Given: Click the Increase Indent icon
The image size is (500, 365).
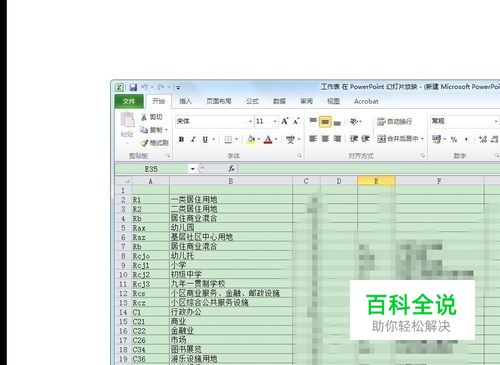Looking at the screenshot, I should coord(366,139).
